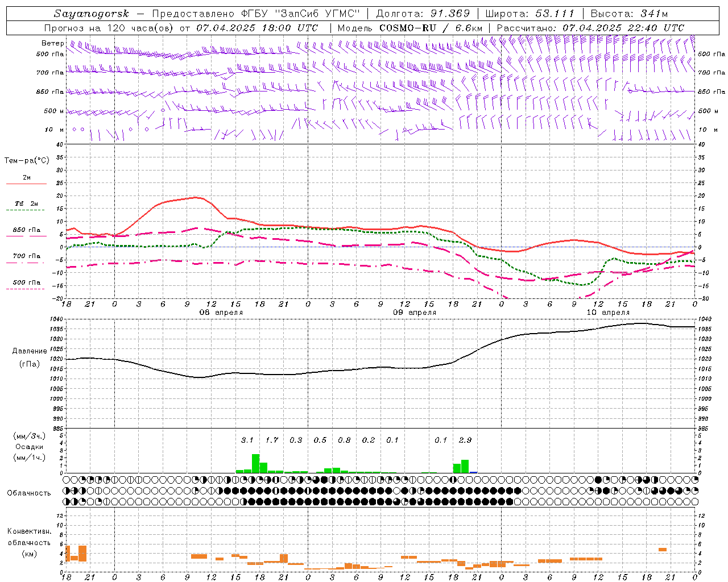The height and width of the screenshot is (582, 728).
Task: Click the '0.8' precipitation total
Action: (x=344, y=440)
